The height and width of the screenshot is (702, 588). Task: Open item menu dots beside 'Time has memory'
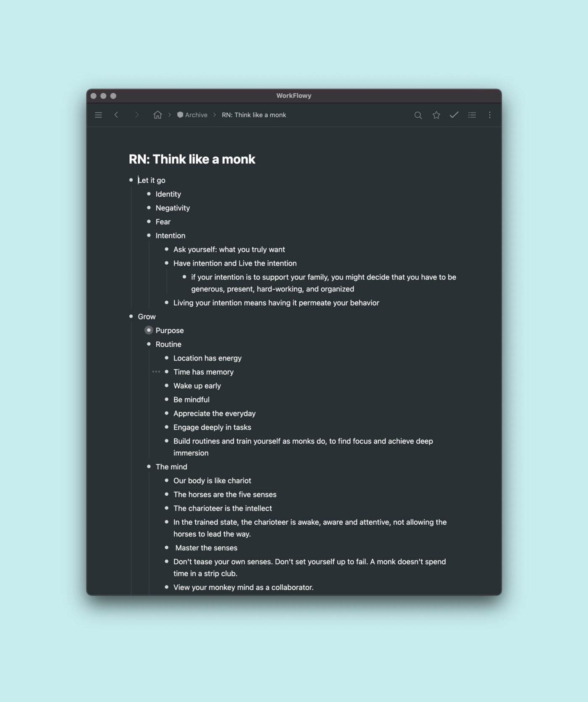156,372
